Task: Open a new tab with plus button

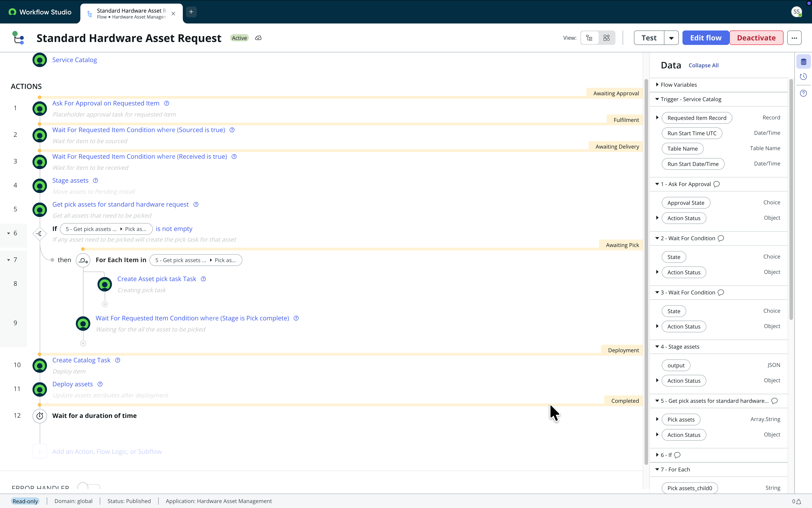Action: 191,12
